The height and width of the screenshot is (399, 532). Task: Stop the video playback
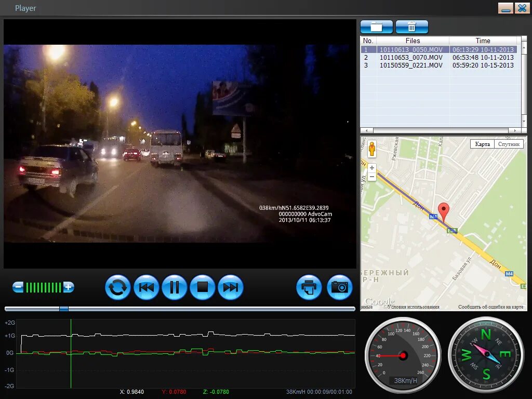tap(202, 287)
